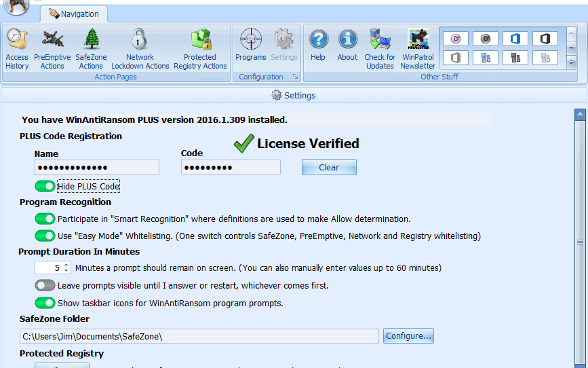Open the About info icon
The image size is (588, 368).
pos(347,39)
